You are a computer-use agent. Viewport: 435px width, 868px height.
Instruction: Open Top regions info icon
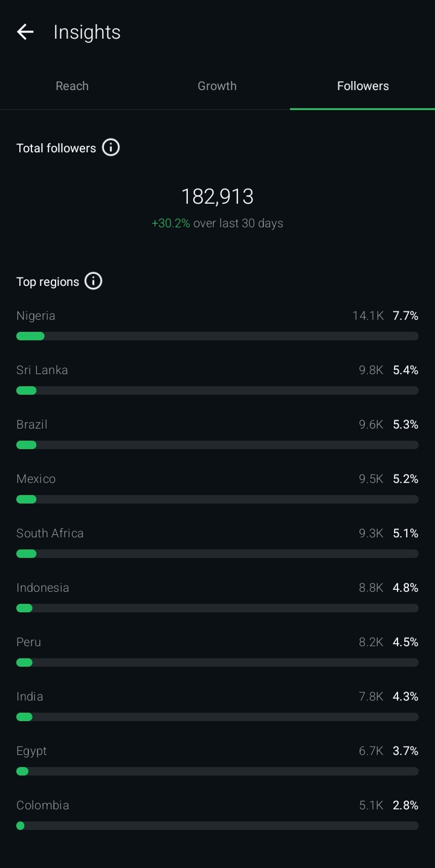coord(93,281)
